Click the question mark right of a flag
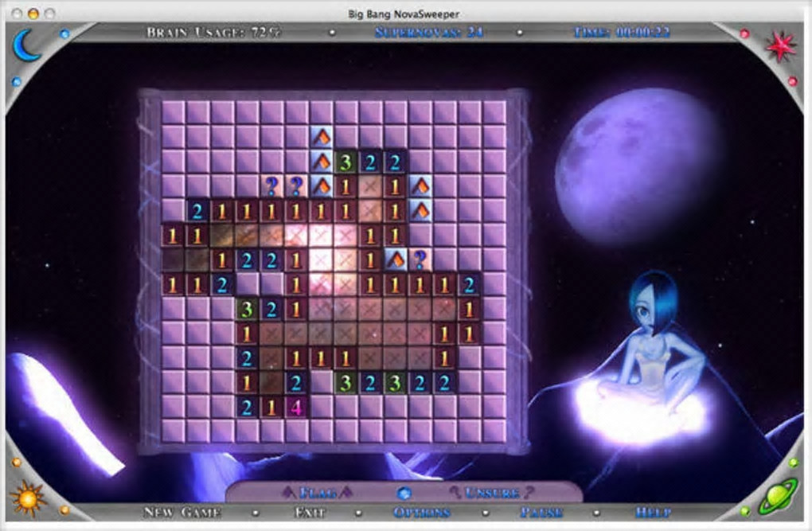Image resolution: width=812 pixels, height=531 pixels. (x=420, y=260)
